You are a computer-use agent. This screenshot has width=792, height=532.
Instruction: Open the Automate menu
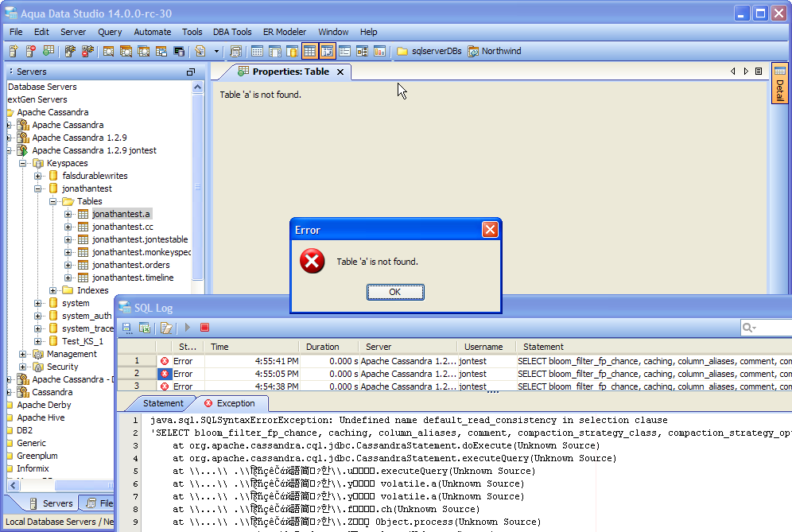pyautogui.click(x=153, y=32)
